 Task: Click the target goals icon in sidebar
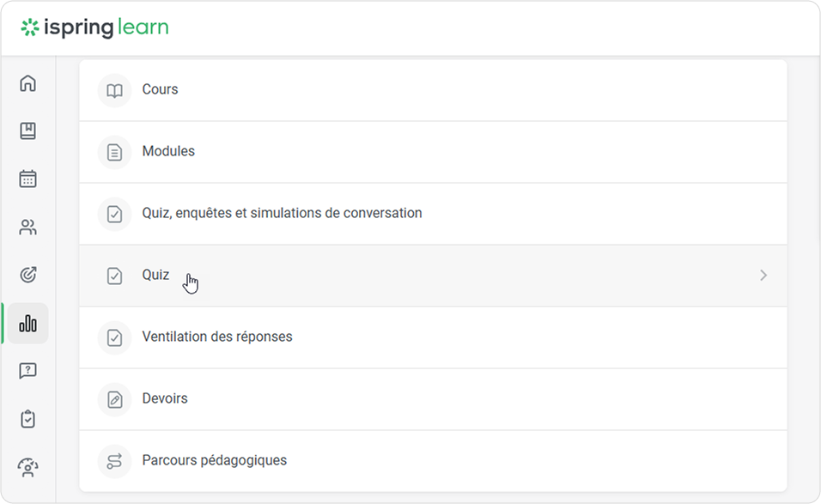coord(28,276)
